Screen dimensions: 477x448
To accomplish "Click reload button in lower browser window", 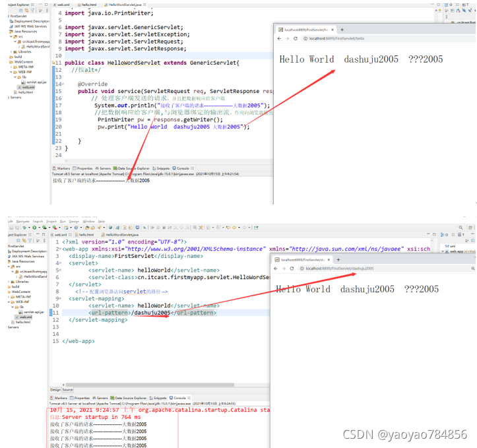I will (292, 269).
